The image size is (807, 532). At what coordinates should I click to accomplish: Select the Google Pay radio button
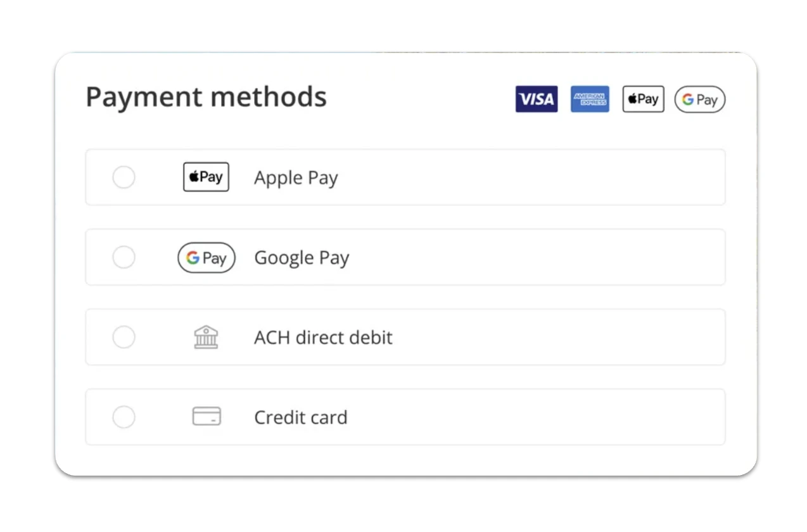(124, 257)
